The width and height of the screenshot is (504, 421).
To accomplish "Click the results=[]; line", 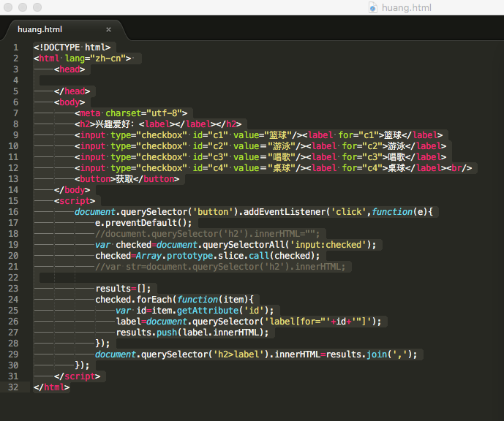I will tap(123, 289).
